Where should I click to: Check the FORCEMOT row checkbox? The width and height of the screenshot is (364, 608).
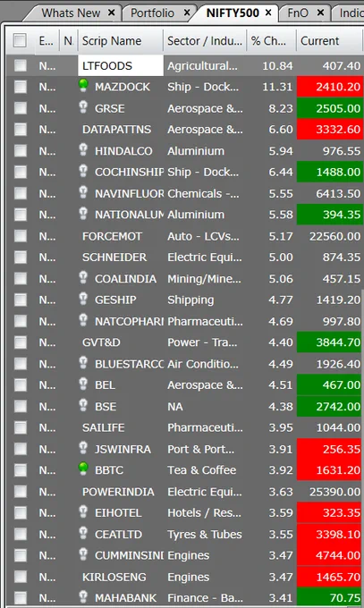[21, 236]
